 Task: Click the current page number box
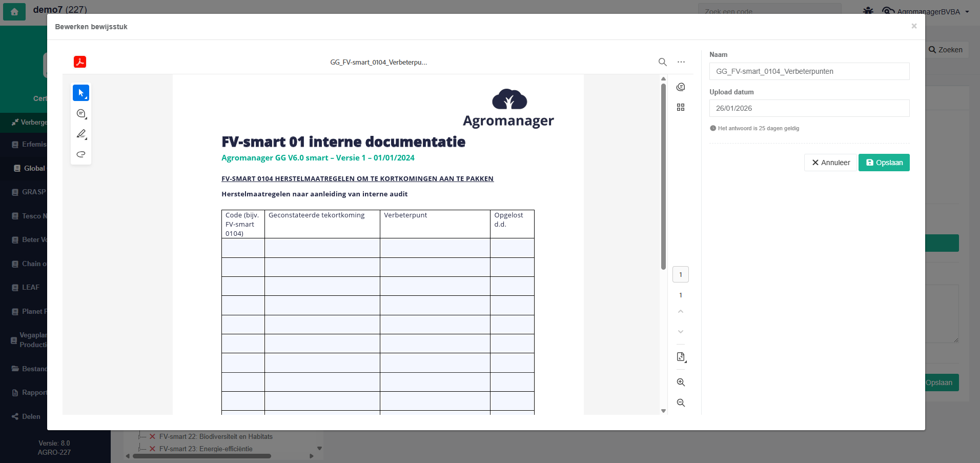[681, 275]
